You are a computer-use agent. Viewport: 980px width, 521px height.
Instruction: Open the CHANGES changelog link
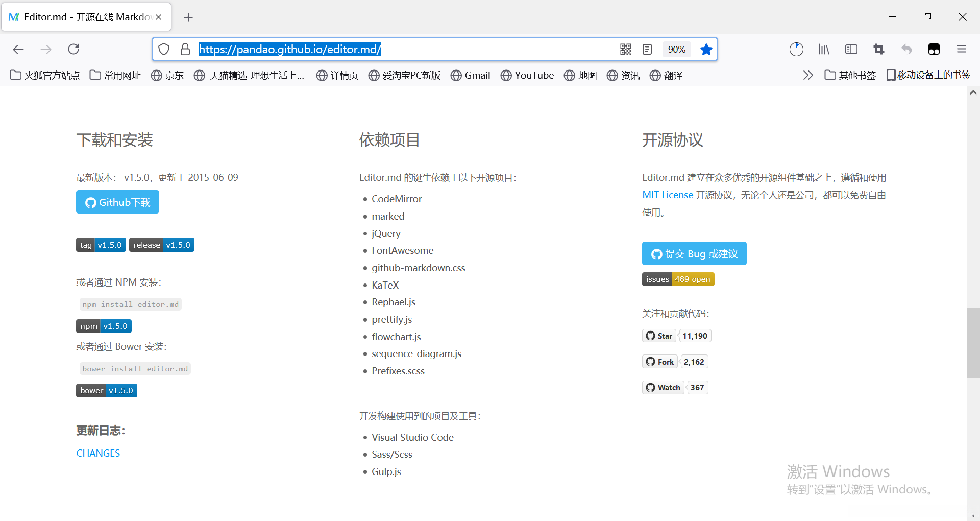pos(97,453)
